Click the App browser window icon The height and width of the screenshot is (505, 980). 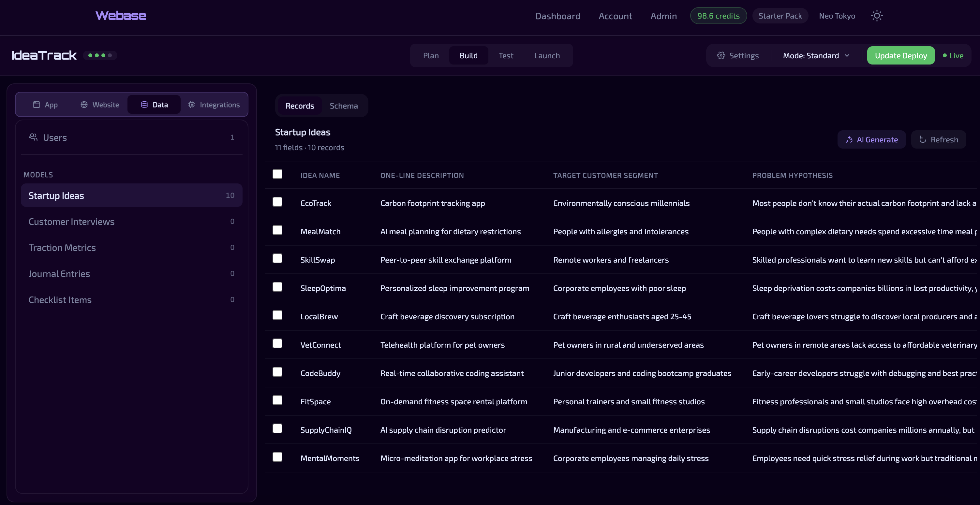pyautogui.click(x=37, y=104)
